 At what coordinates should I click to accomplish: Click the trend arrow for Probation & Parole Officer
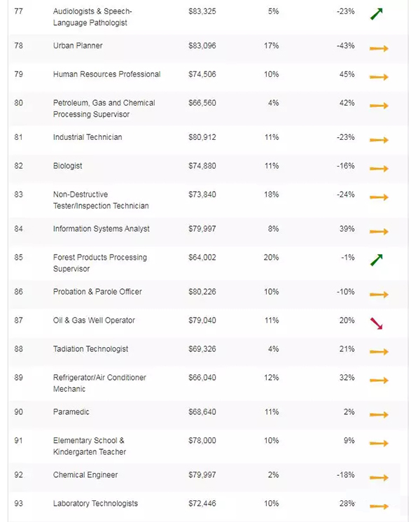379,295
